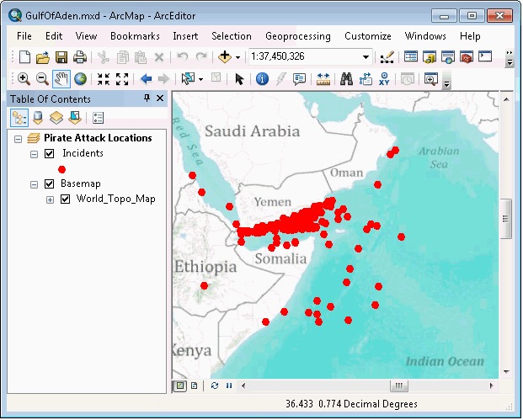Select the Zoom In tool
Screen dimensions: 523x420
pyautogui.click(x=24, y=79)
